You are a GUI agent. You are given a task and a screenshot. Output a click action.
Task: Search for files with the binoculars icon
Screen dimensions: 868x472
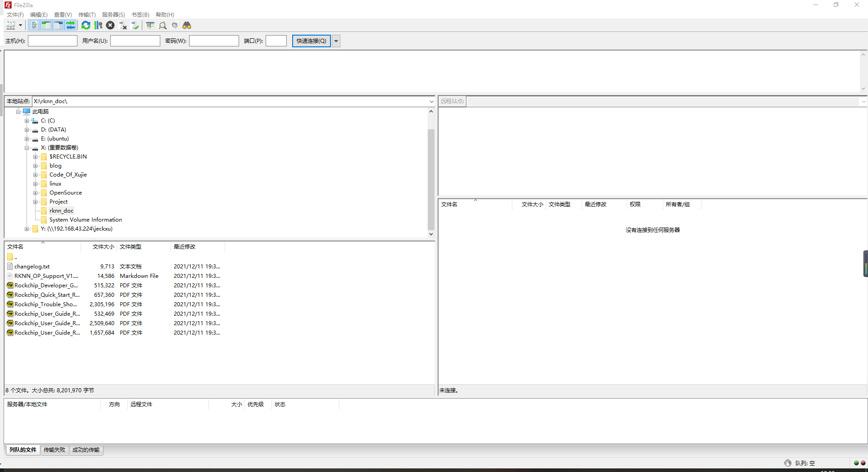pyautogui.click(x=186, y=25)
